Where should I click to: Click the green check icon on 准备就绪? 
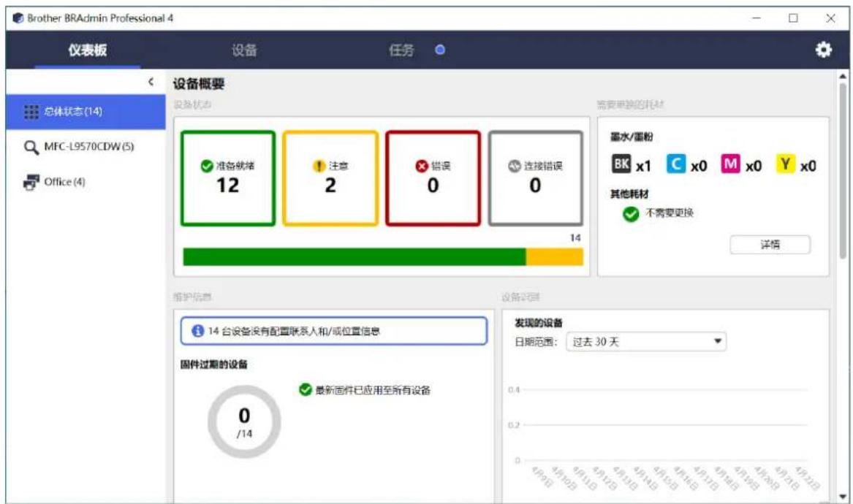click(x=207, y=166)
